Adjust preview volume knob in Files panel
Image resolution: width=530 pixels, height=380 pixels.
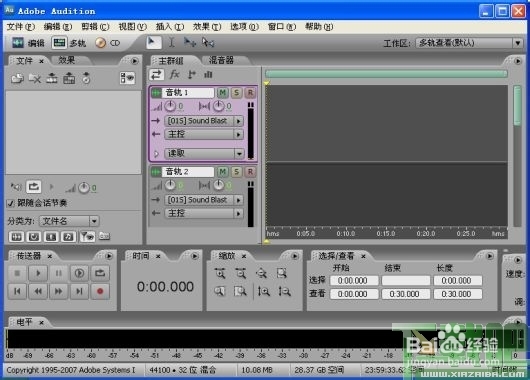point(84,188)
